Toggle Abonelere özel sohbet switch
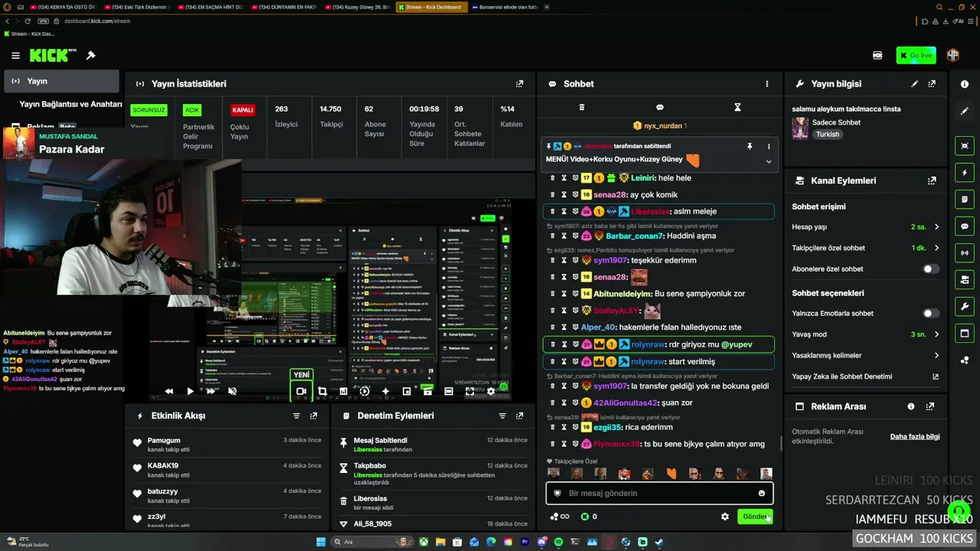Image resolution: width=980 pixels, height=551 pixels. (931, 269)
